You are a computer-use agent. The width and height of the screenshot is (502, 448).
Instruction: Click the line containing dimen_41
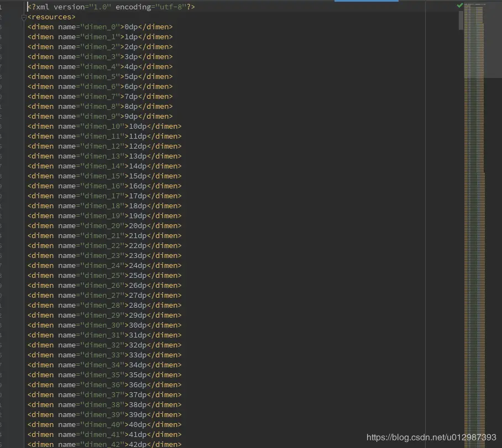pos(104,434)
